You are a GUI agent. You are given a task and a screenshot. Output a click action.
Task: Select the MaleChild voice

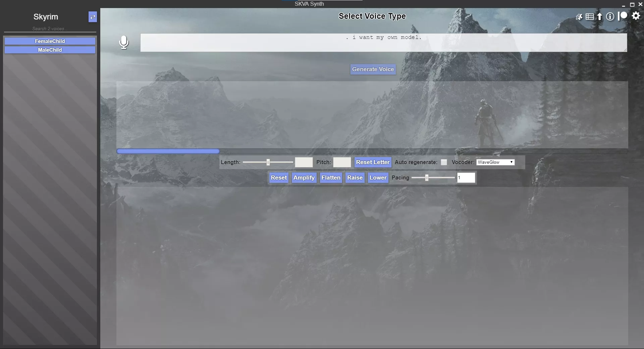pos(50,50)
